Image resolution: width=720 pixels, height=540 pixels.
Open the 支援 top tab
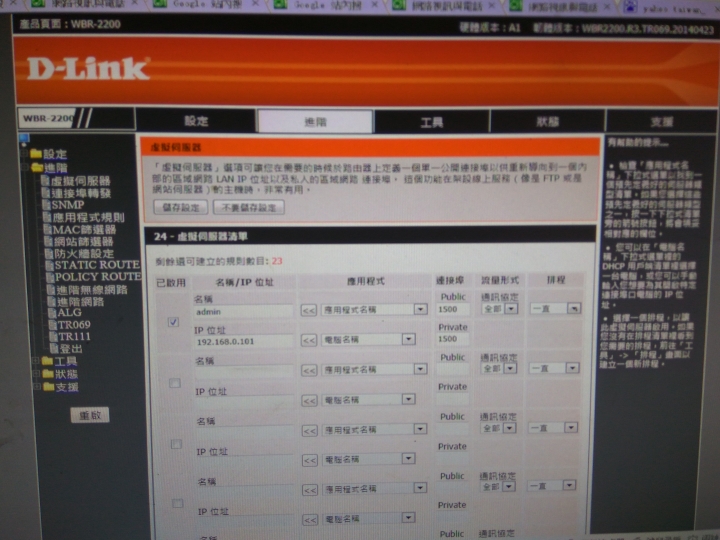pyautogui.click(x=661, y=121)
